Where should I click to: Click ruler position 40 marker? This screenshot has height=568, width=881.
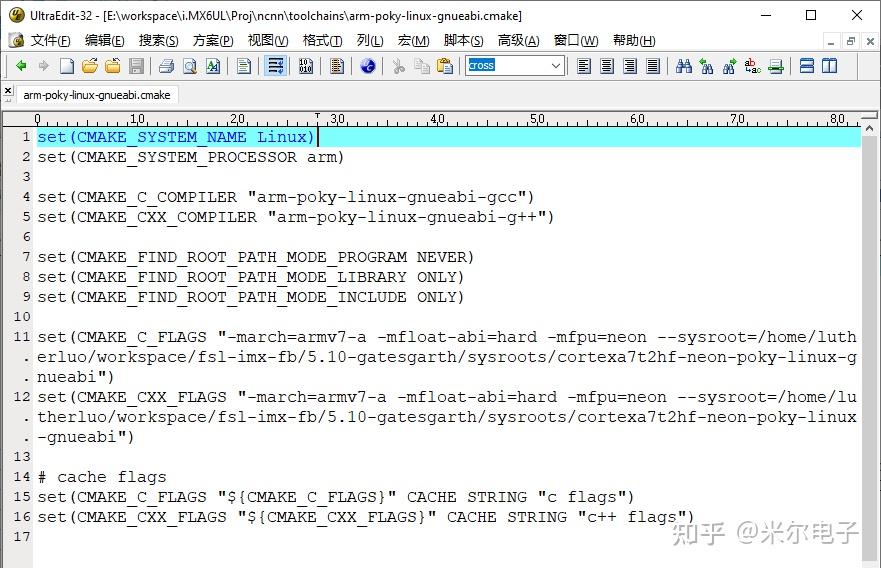[437, 119]
